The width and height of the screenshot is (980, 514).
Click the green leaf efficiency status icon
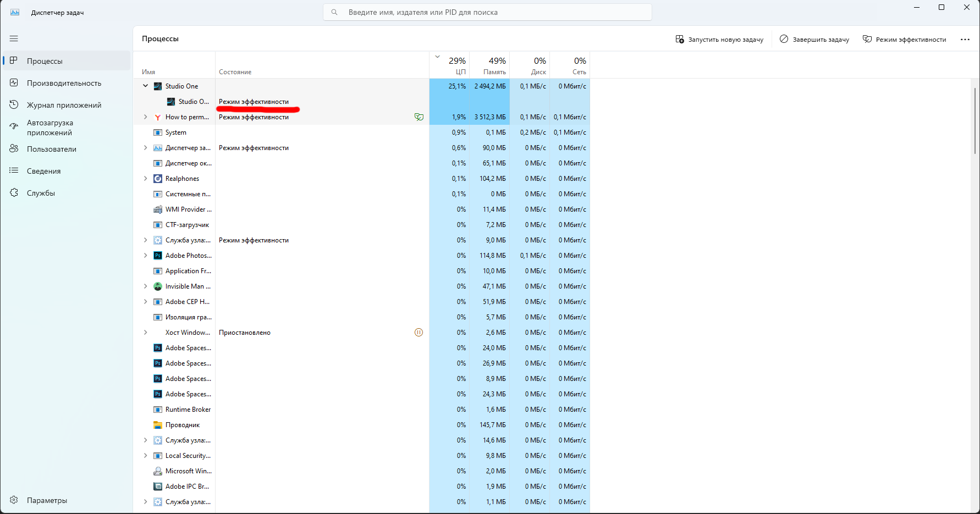[x=419, y=117]
